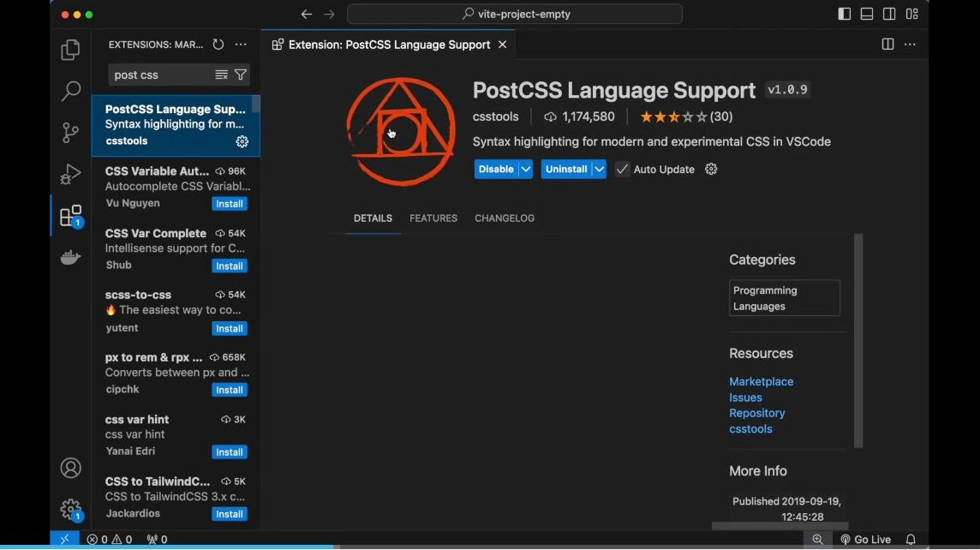Click the star rating of 30 reviews
Viewport: 980px width, 550px height.
tap(685, 117)
